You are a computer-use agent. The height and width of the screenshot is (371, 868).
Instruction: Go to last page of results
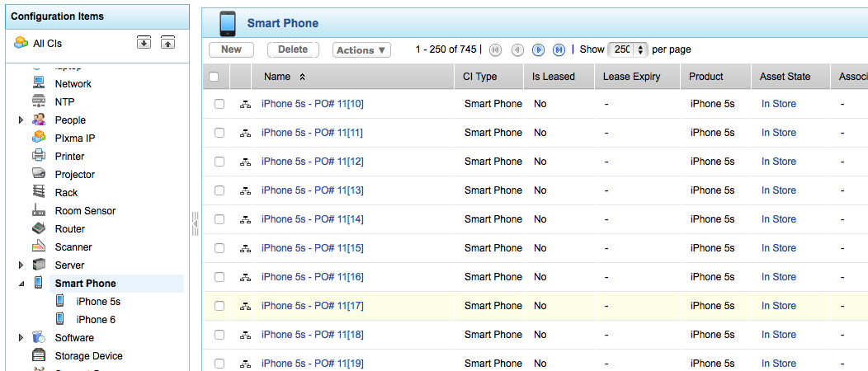(x=559, y=49)
